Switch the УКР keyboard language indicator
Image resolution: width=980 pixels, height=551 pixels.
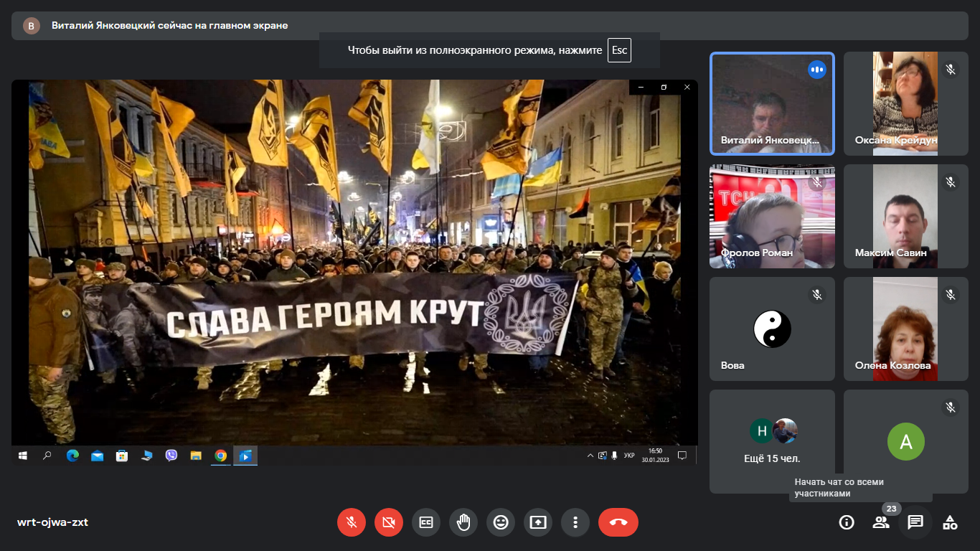coord(629,456)
